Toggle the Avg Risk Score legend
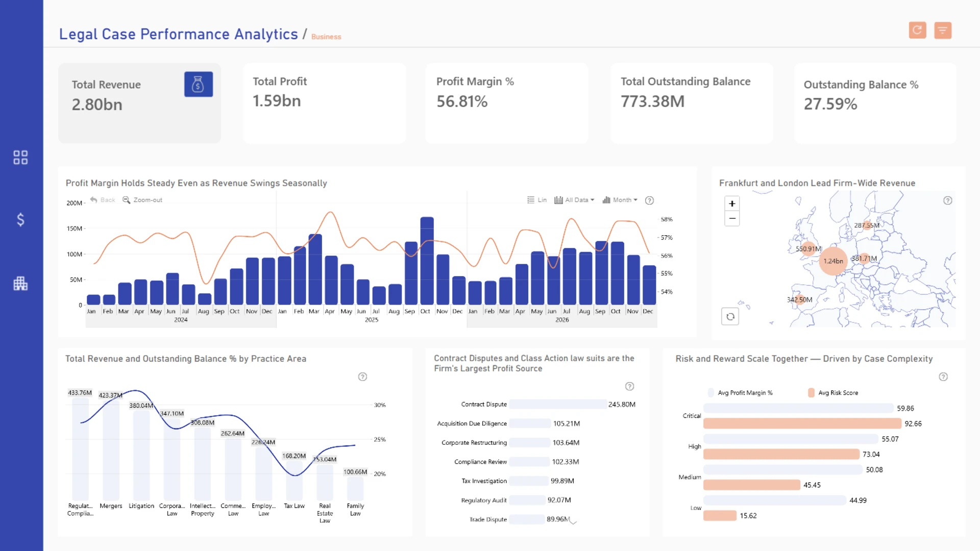The height and width of the screenshot is (551, 980). tap(834, 393)
